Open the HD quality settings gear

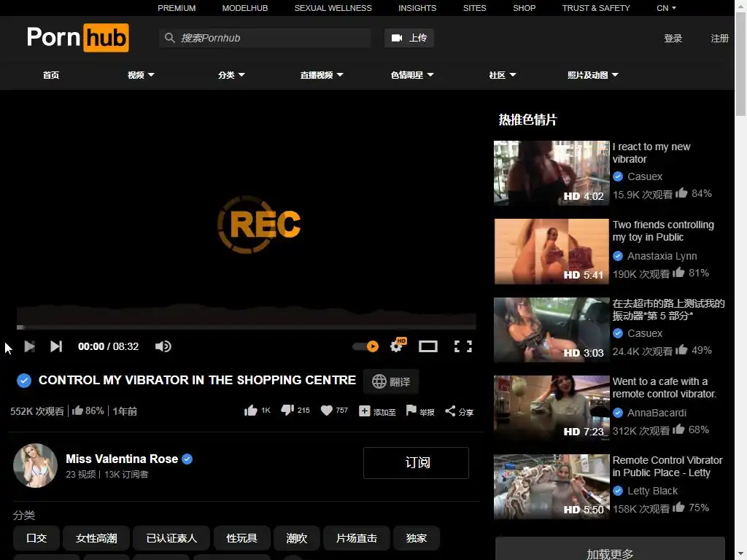point(398,345)
